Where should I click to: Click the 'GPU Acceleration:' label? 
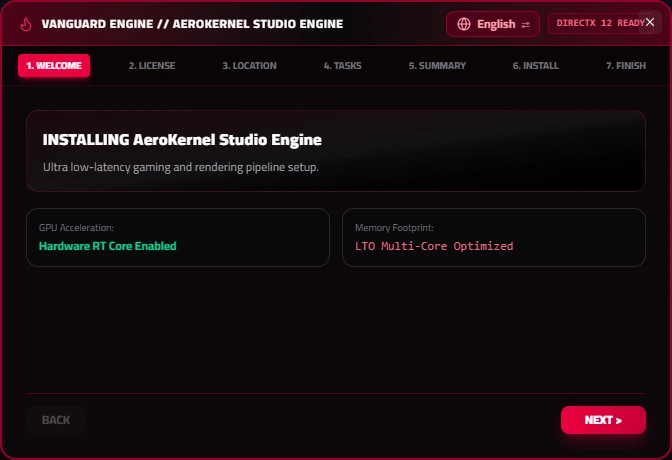[76, 228]
